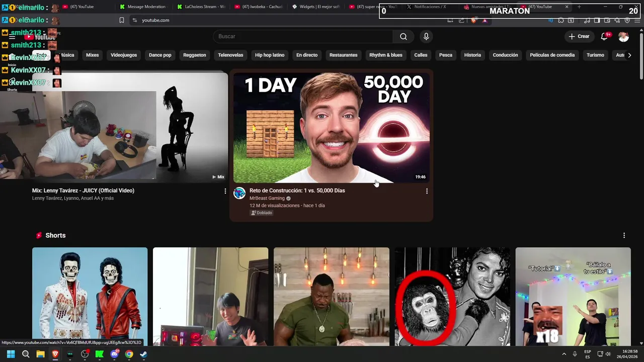Screen dimensions: 644x362
Task: Open Windows Start menu
Action: pyautogui.click(x=11, y=354)
